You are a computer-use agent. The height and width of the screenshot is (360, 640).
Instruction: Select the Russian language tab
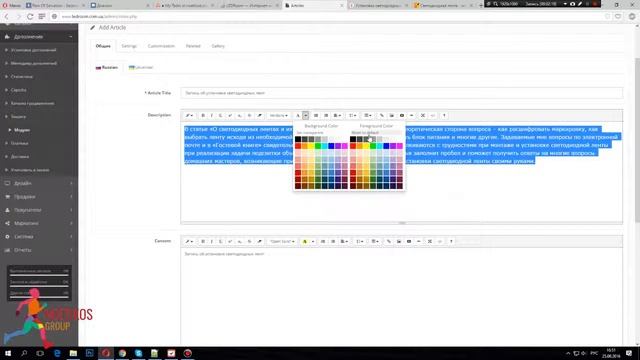(x=107, y=67)
